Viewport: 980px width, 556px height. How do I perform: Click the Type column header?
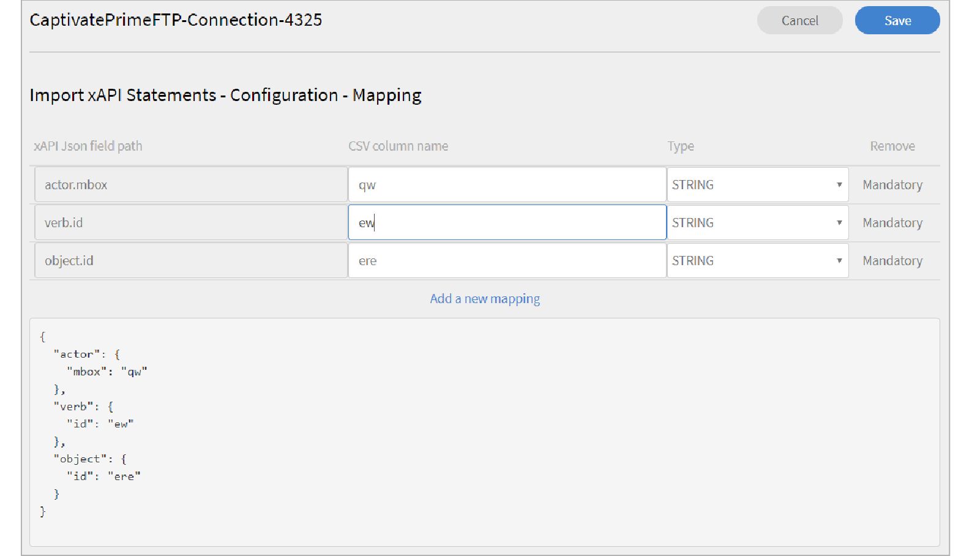point(681,146)
